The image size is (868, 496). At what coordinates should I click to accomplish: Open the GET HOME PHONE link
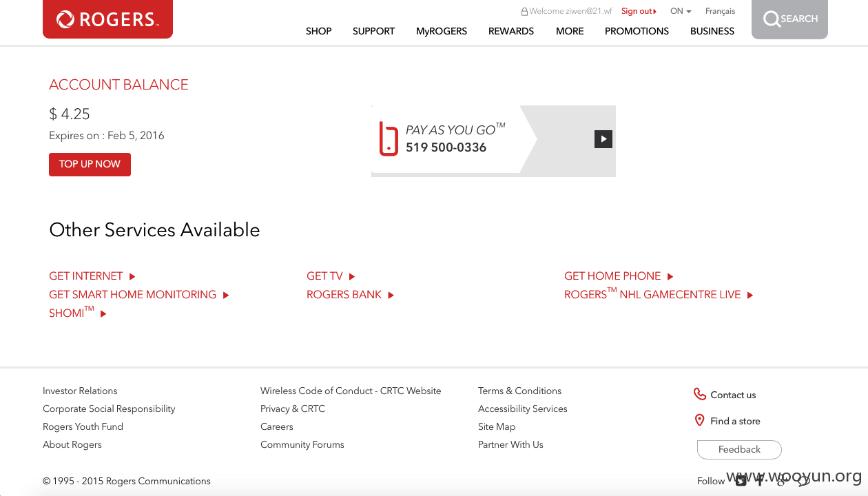coord(612,276)
